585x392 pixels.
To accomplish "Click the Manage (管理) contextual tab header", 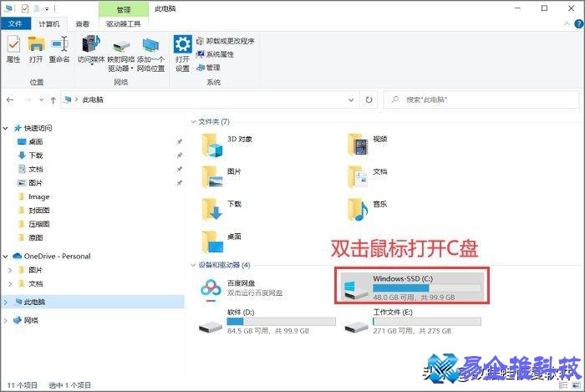I will [124, 10].
